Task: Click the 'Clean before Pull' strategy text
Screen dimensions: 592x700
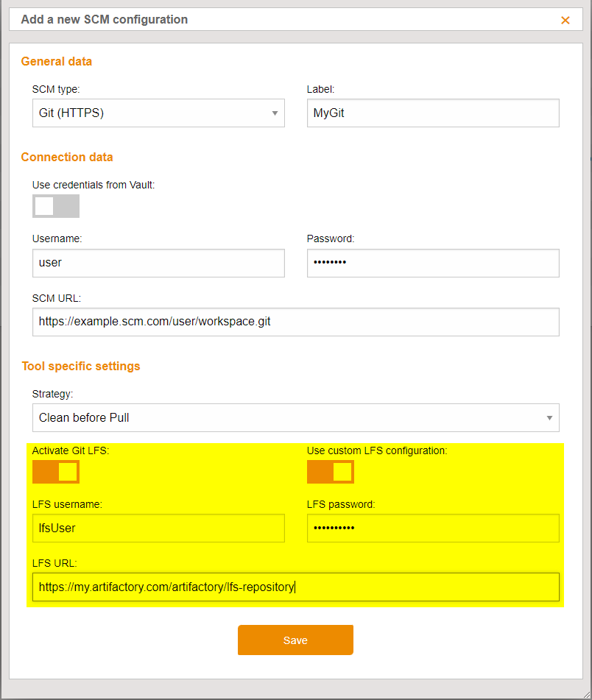Action: [x=85, y=418]
